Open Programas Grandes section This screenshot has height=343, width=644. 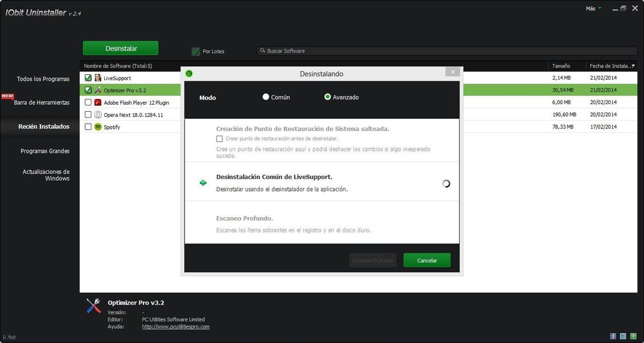click(45, 151)
